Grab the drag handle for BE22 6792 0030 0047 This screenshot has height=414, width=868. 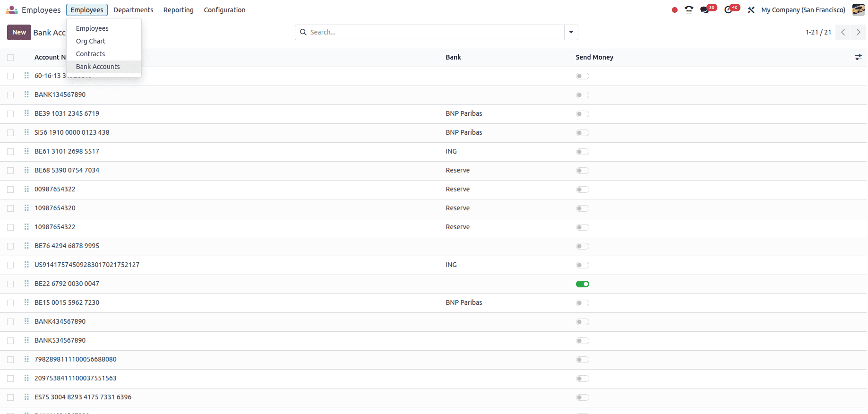tap(26, 284)
